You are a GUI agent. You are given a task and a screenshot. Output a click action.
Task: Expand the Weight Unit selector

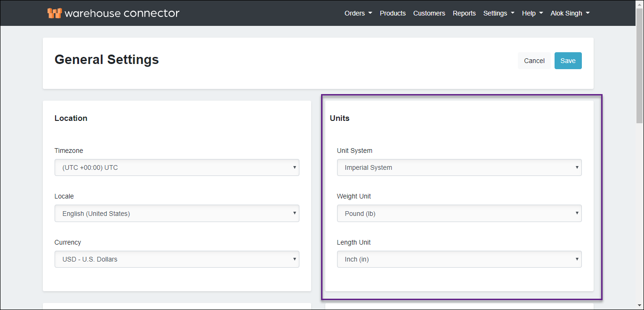459,214
